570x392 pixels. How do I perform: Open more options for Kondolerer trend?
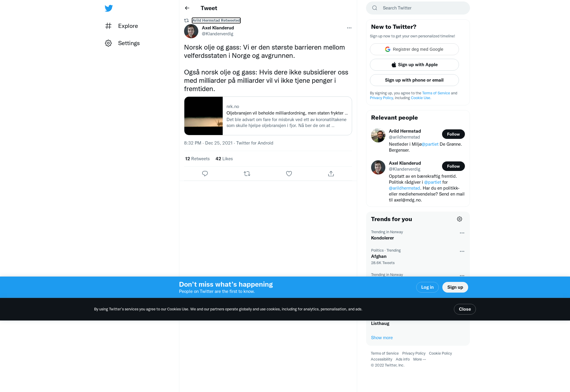pyautogui.click(x=462, y=233)
